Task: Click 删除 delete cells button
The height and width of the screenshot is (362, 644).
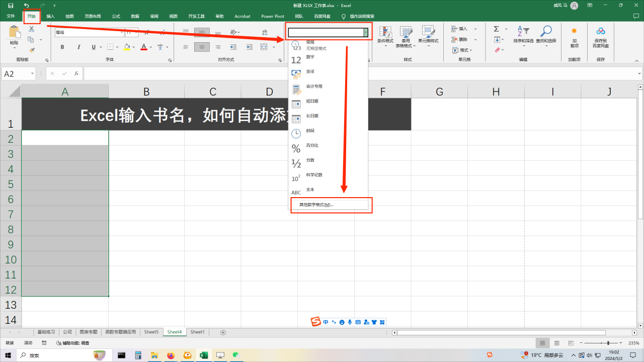Action: tap(460, 39)
